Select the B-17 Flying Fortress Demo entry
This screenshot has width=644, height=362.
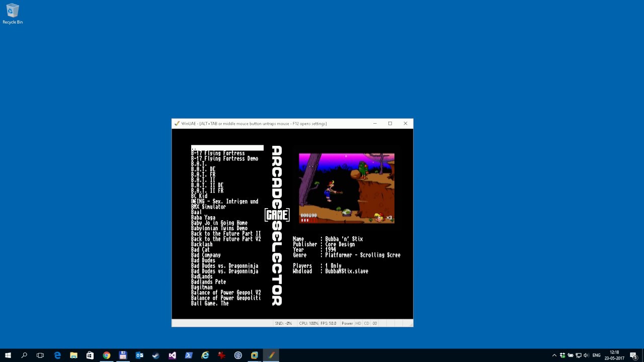[x=224, y=158]
